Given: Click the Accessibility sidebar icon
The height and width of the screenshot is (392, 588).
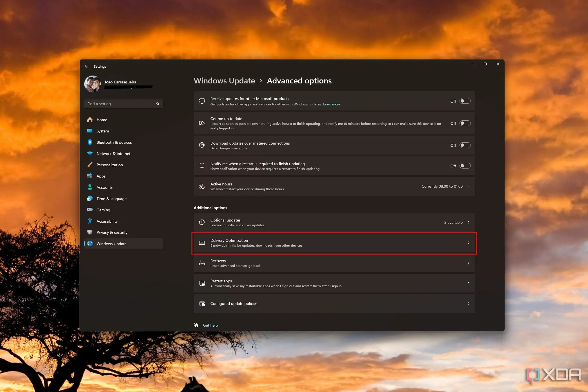Looking at the screenshot, I should pyautogui.click(x=90, y=221).
